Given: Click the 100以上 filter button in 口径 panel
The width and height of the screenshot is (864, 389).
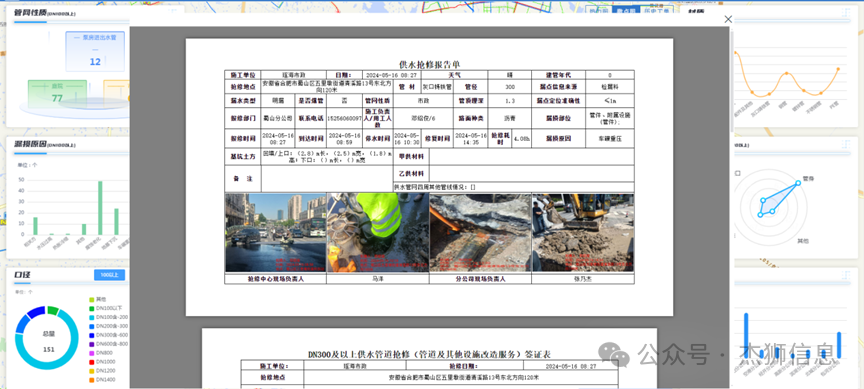Looking at the screenshot, I should pyautogui.click(x=109, y=275).
